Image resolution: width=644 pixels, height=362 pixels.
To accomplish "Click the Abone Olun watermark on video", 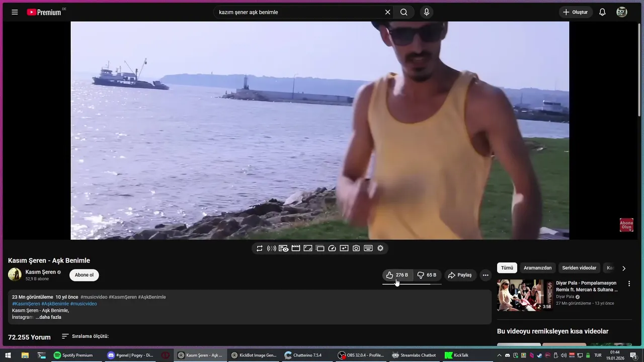I will click(626, 225).
